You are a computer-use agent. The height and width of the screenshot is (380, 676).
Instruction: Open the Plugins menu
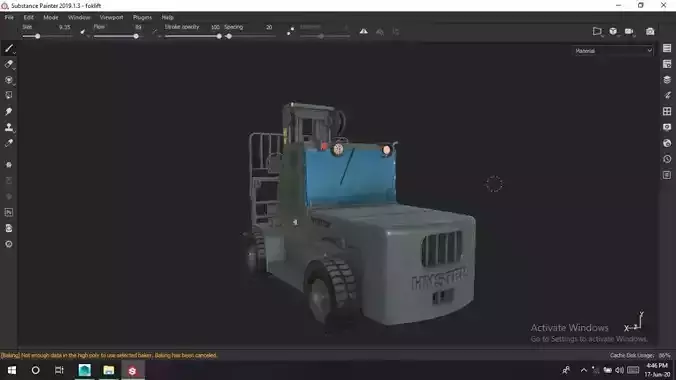click(x=142, y=17)
